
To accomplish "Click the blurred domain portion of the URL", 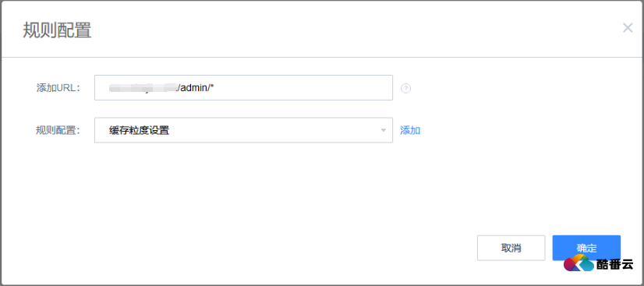I will [x=143, y=87].
